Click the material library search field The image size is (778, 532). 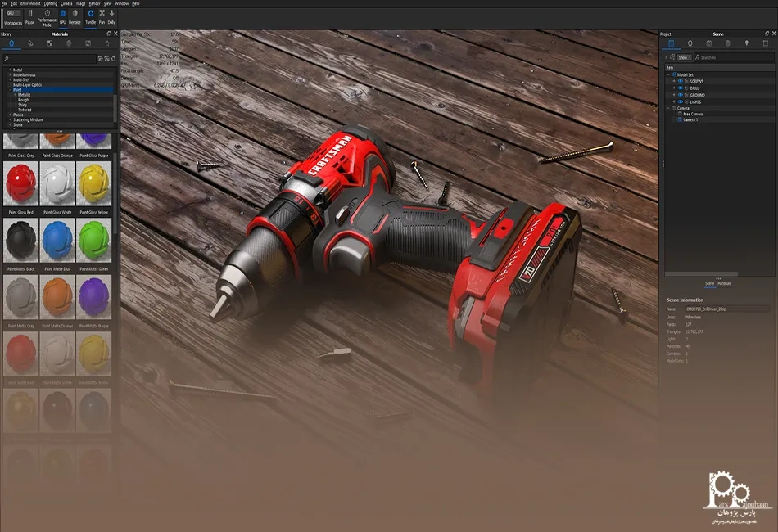[49, 59]
